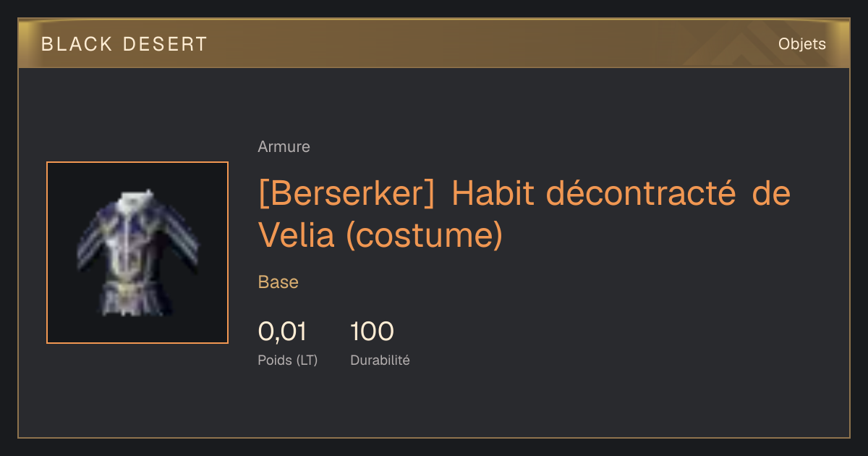Select the Armure category label

point(284,147)
